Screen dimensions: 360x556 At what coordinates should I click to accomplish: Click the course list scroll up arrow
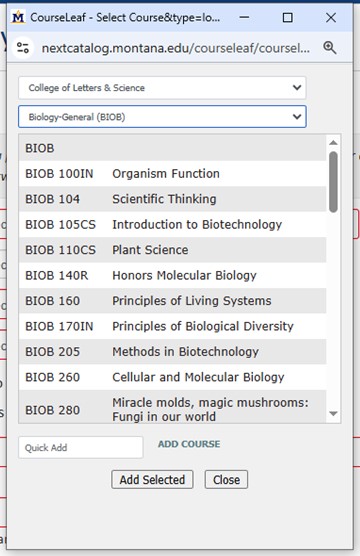pos(333,143)
